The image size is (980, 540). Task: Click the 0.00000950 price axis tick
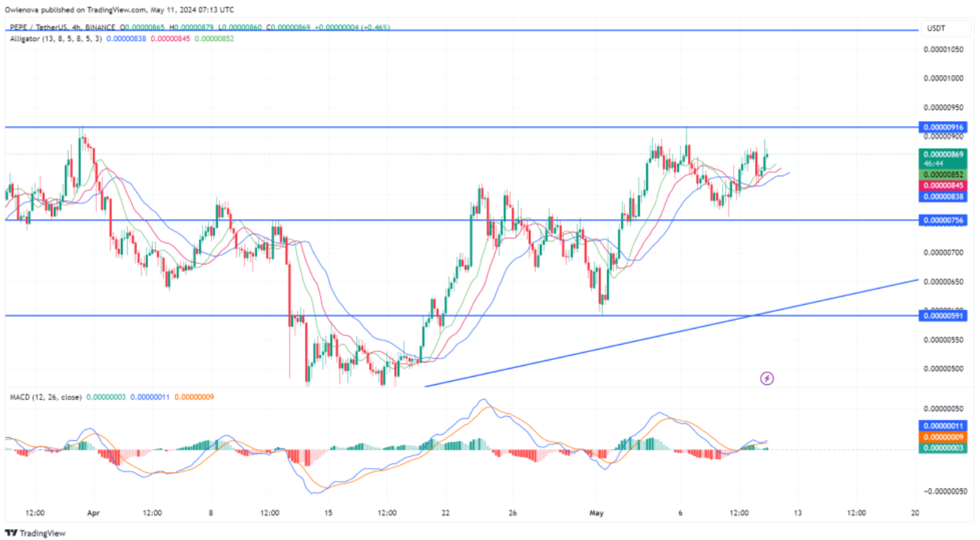[x=943, y=107]
